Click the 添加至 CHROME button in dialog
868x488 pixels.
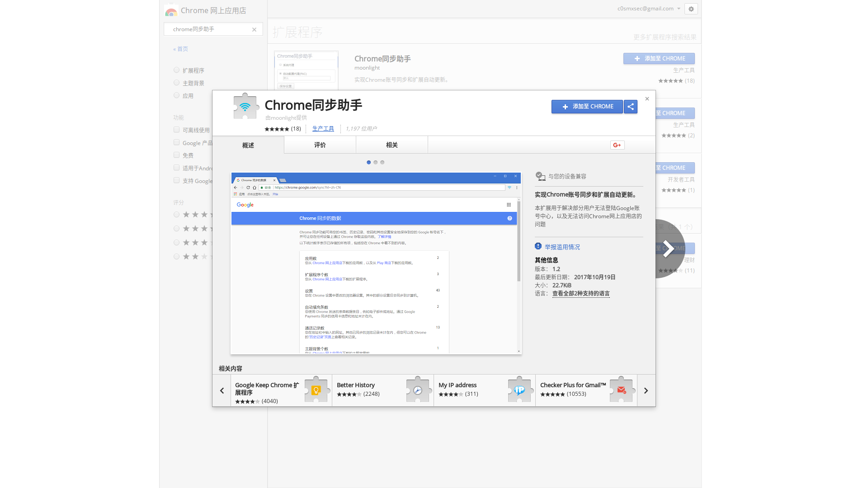(587, 107)
